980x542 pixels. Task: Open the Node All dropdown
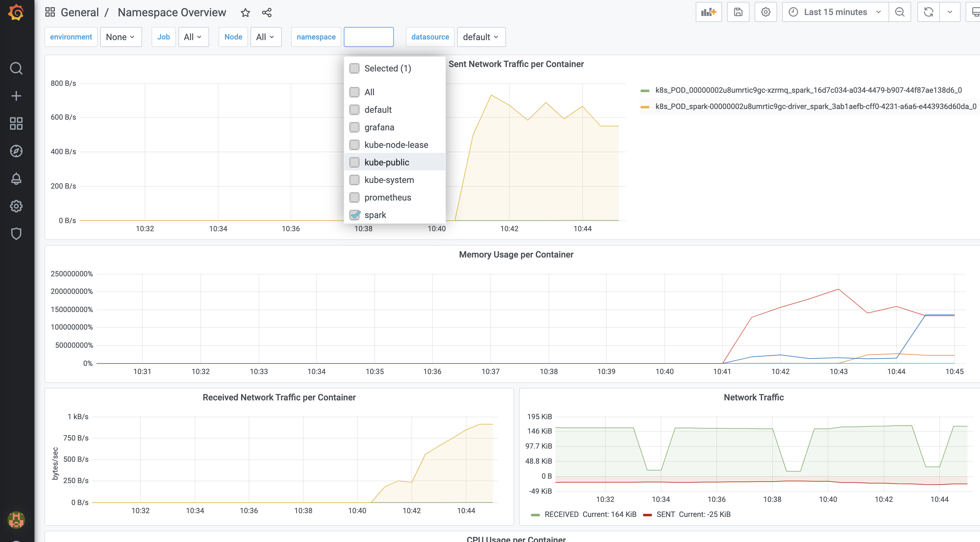(x=266, y=37)
